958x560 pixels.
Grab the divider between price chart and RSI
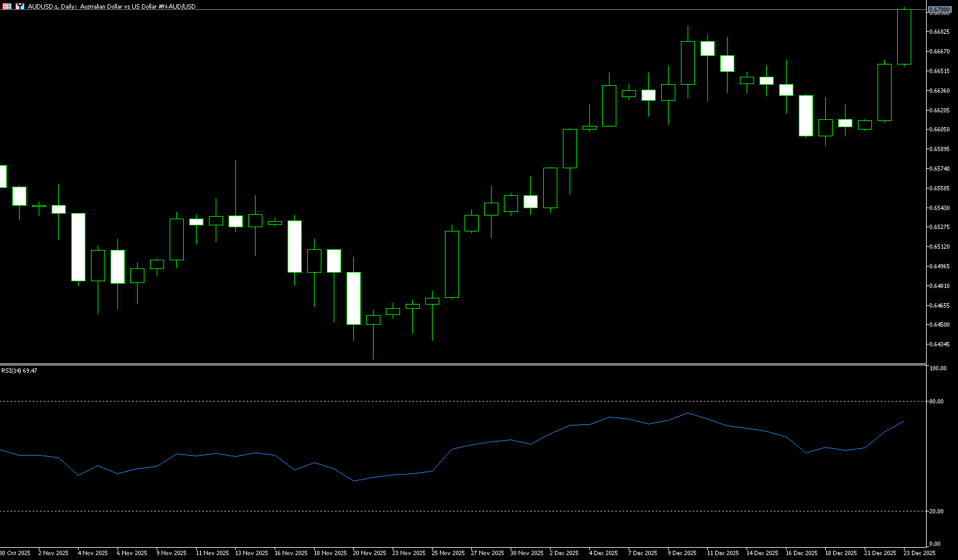pos(461,365)
